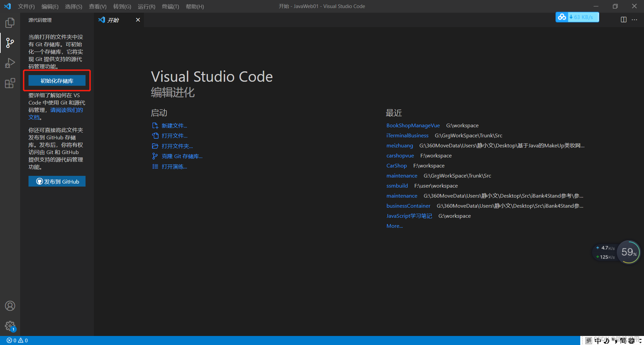Click the 59% memory usage floating circle
Image resolution: width=644 pixels, height=345 pixels.
pyautogui.click(x=629, y=252)
